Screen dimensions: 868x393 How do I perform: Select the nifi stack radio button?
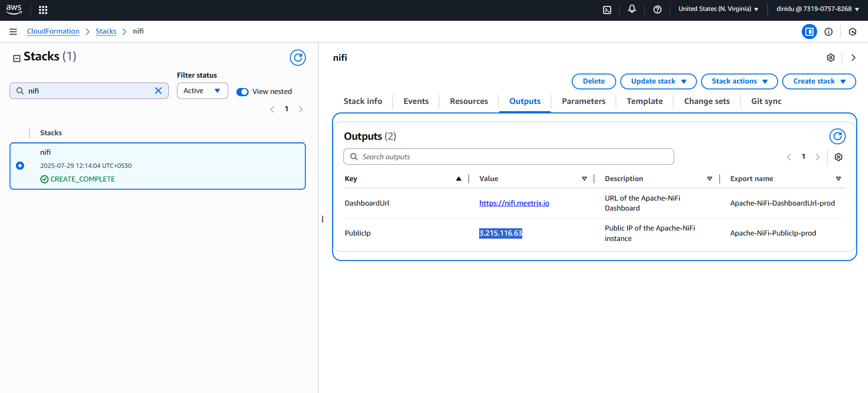pyautogui.click(x=20, y=166)
